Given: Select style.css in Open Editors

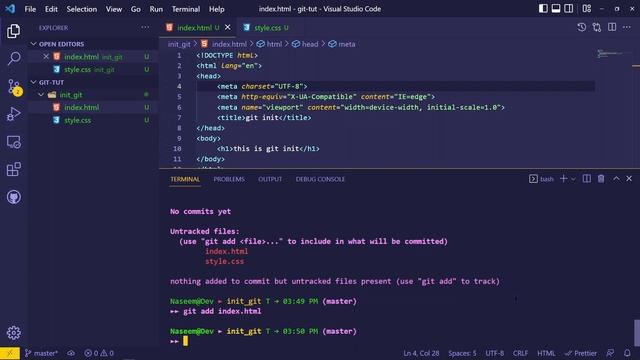Looking at the screenshot, I should click(93, 69).
